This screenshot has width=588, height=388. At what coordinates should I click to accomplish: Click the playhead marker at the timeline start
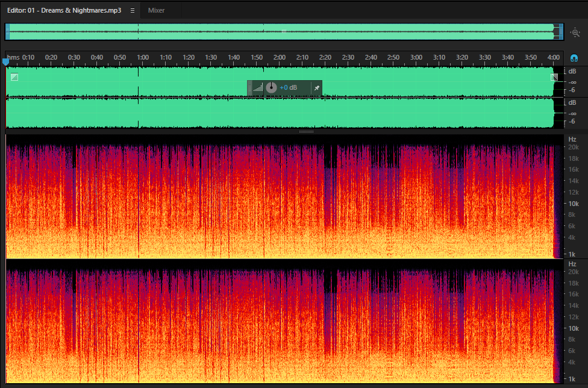(5, 62)
